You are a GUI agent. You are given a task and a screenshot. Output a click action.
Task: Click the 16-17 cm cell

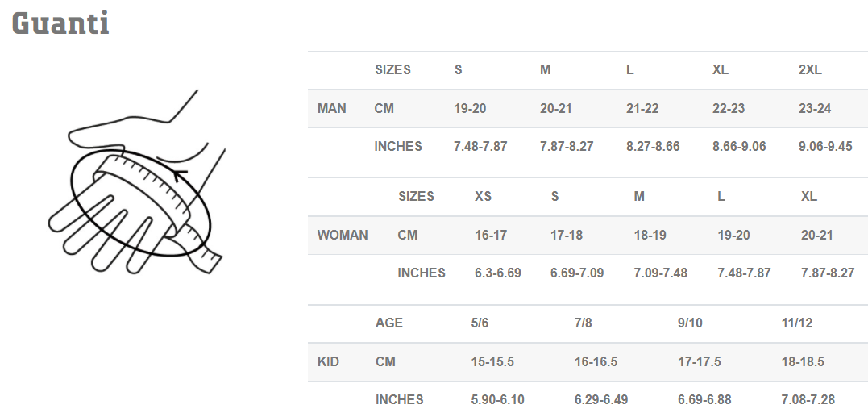[491, 235]
